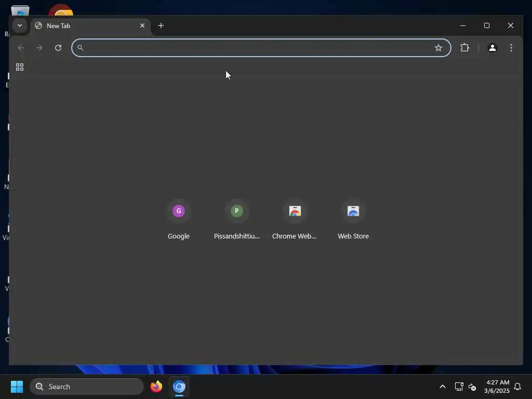Open the tab search dropdown arrow

20,25
